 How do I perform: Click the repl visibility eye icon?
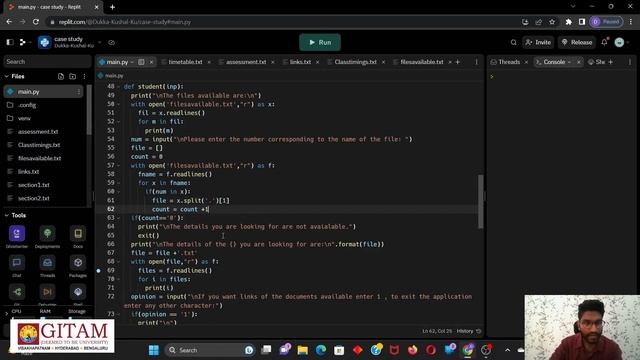(x=111, y=42)
